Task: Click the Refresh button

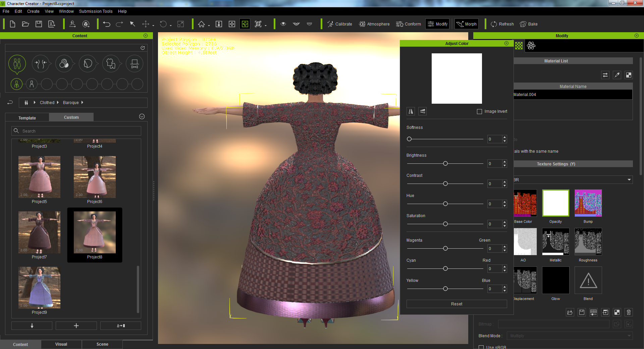Action: 502,24
